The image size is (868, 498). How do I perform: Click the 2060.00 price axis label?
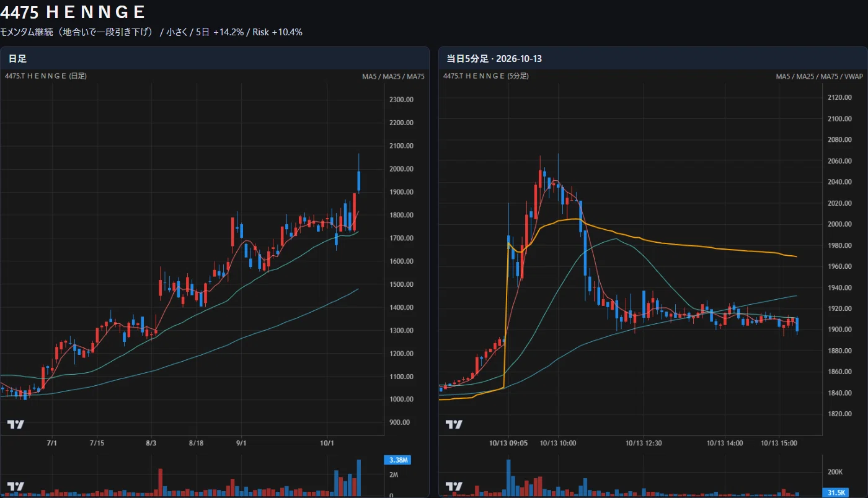pyautogui.click(x=840, y=161)
